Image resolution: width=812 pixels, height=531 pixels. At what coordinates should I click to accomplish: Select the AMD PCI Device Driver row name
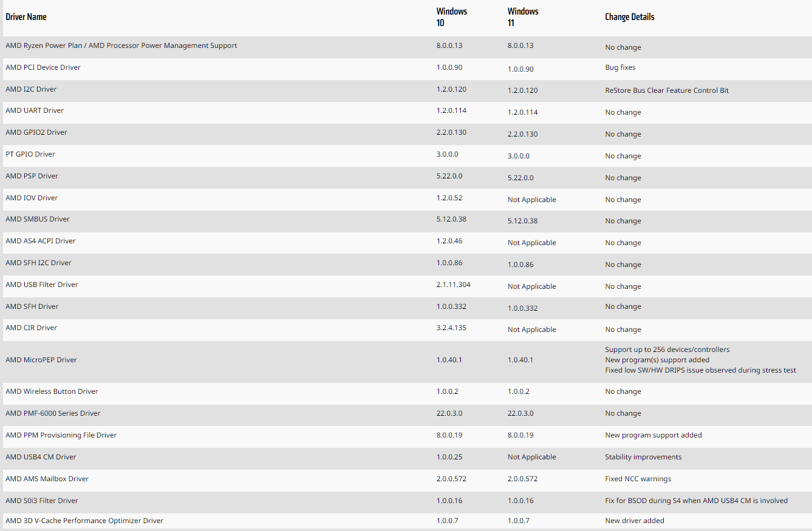pyautogui.click(x=43, y=67)
